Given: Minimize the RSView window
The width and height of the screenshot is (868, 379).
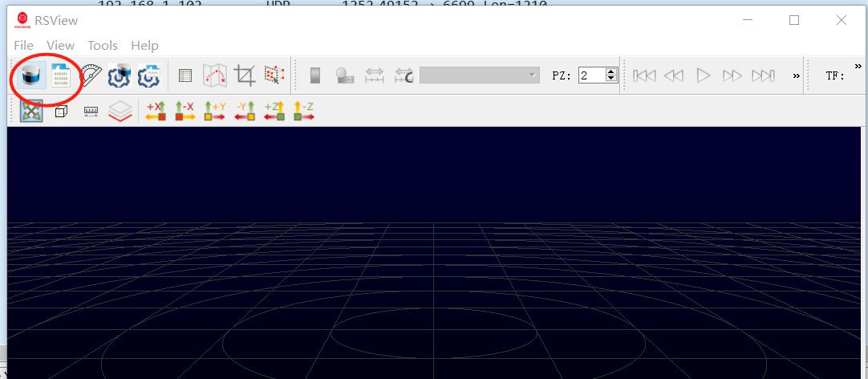Looking at the screenshot, I should click(748, 20).
